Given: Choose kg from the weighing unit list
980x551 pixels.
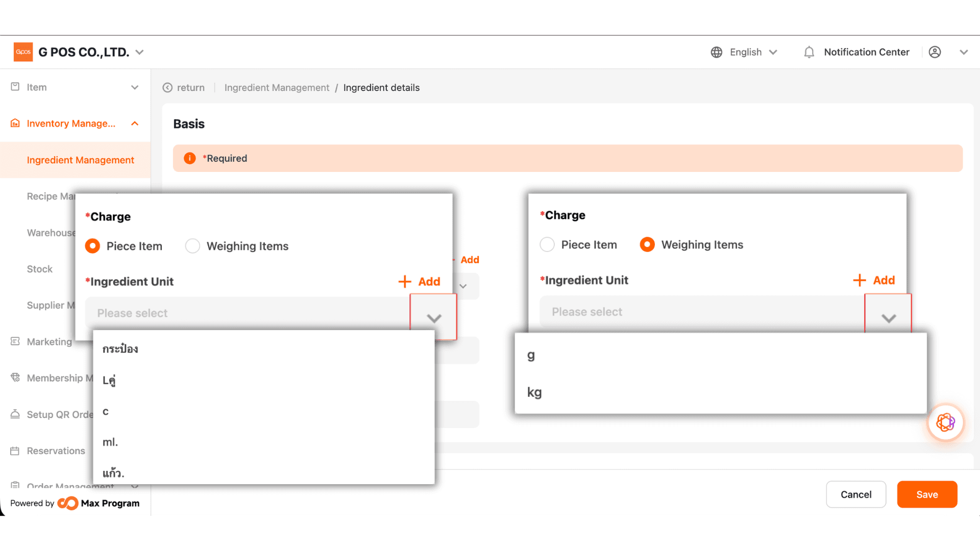Looking at the screenshot, I should point(721,392).
